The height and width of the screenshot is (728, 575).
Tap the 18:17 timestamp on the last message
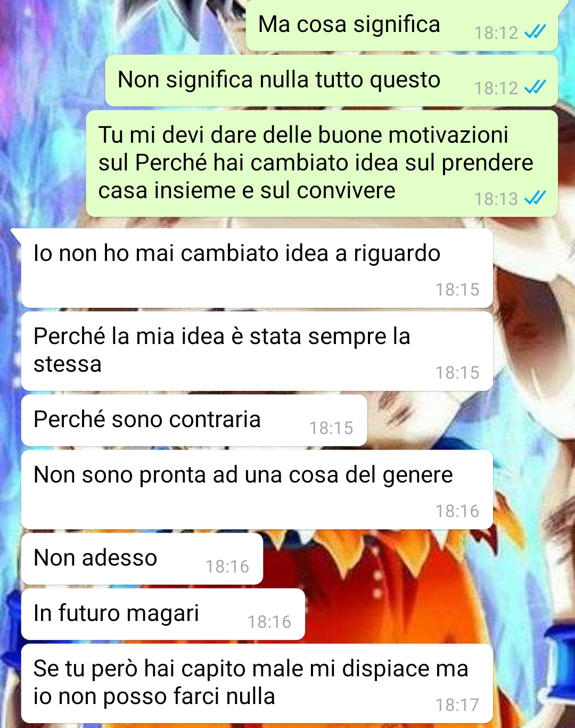coord(457,705)
